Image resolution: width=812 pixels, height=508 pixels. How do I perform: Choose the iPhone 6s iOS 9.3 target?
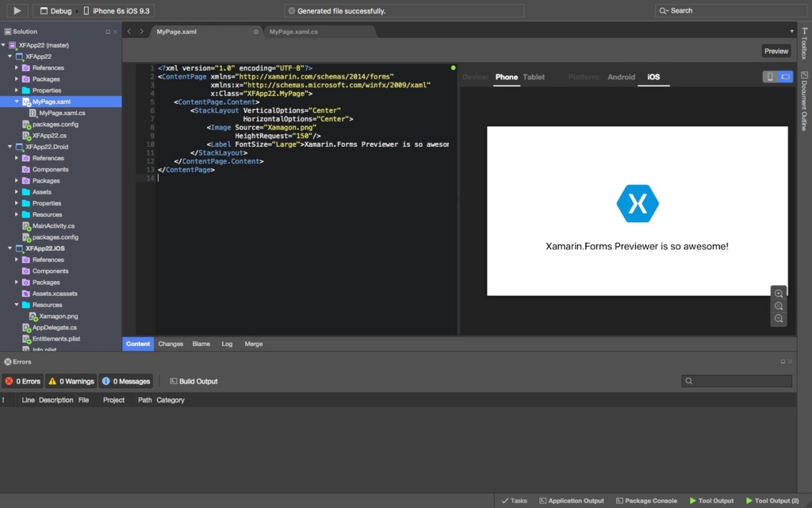click(x=117, y=11)
